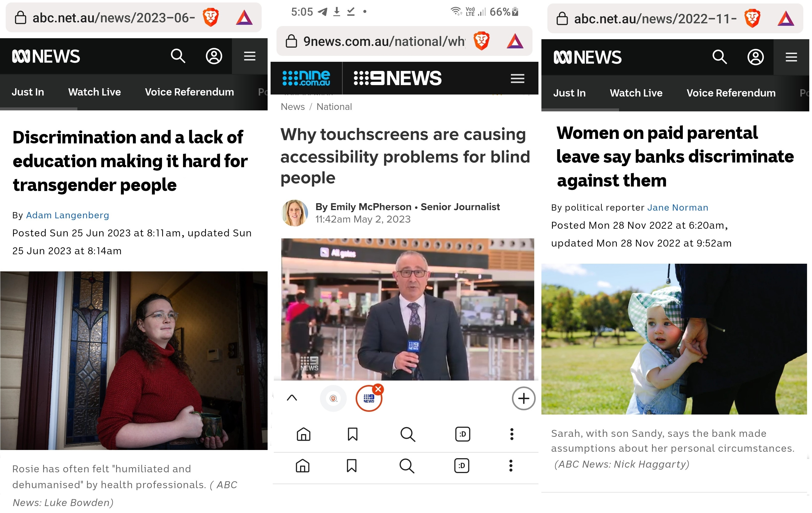Tap the home icon in the lower browser toolbar
812x513 pixels.
click(x=303, y=466)
